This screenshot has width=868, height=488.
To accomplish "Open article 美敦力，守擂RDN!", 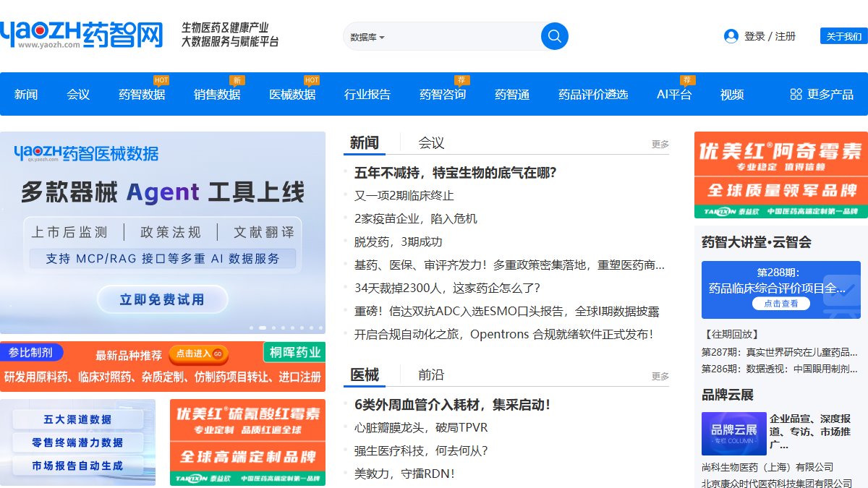I will [404, 474].
